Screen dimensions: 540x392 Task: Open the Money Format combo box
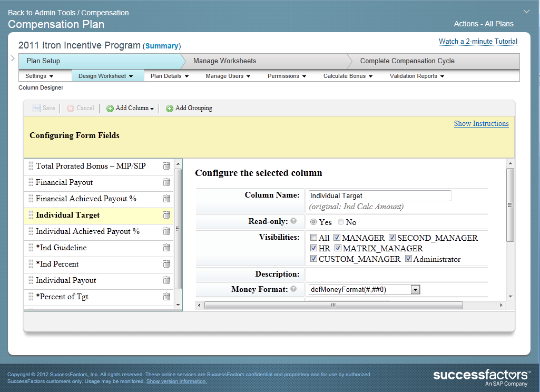point(364,290)
